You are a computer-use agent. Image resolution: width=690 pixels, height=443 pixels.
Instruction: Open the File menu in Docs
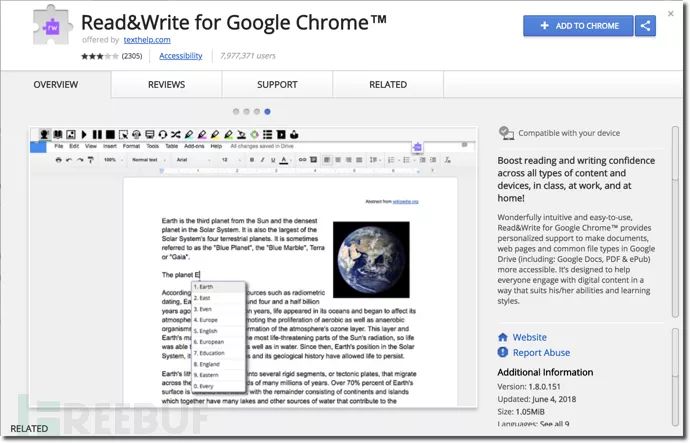click(59, 146)
